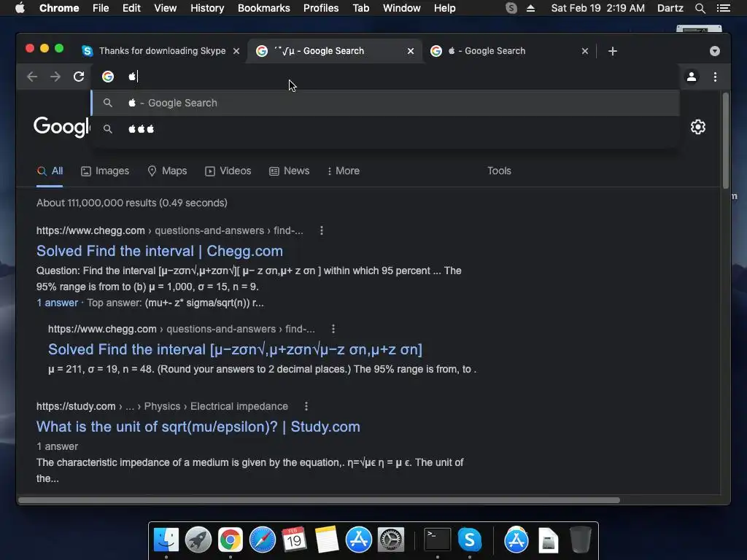747x560 pixels.
Task: Click the Google logo on results page
Action: (61, 127)
